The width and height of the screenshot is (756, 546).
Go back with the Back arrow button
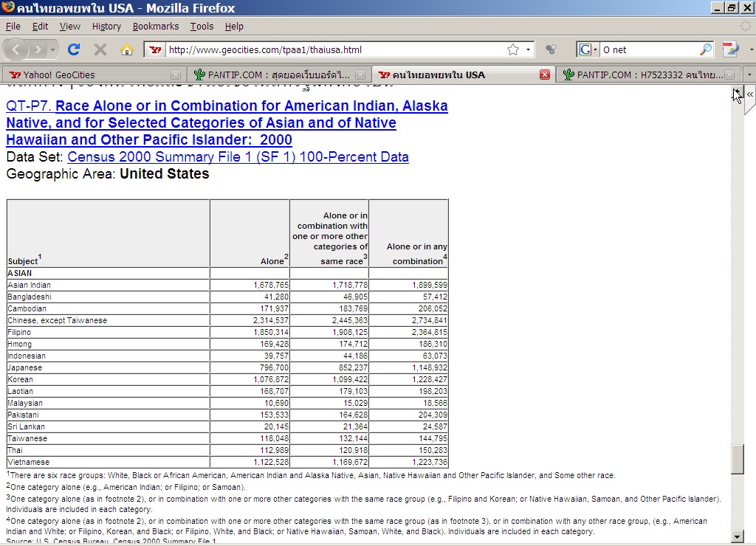click(x=16, y=49)
